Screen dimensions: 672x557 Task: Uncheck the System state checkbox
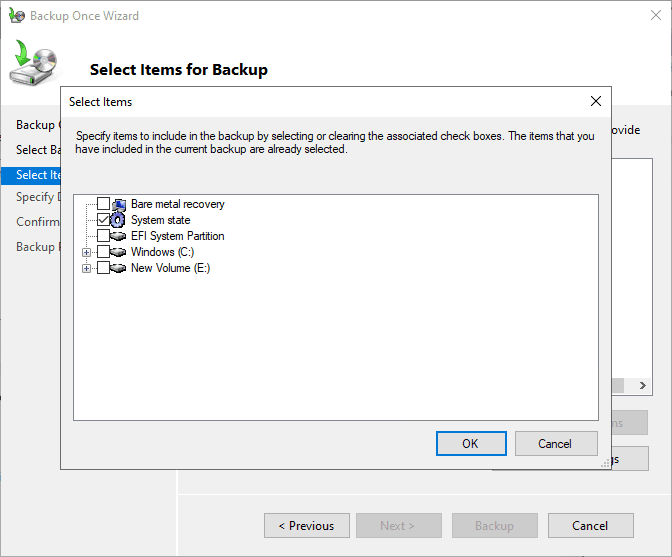click(x=103, y=220)
